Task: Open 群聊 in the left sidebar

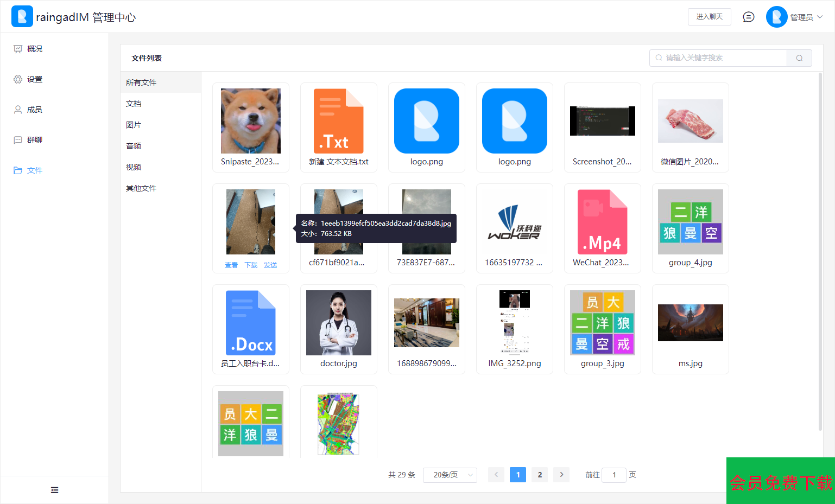Action: 34,140
